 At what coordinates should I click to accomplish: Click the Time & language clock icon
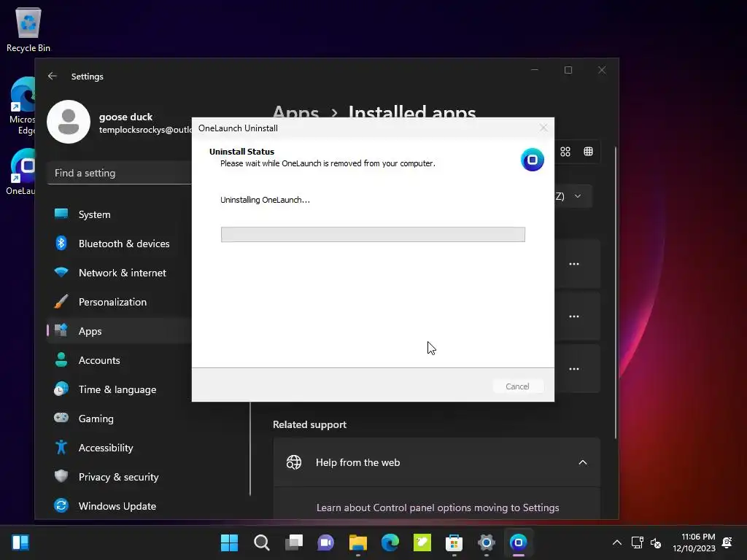[61, 389]
